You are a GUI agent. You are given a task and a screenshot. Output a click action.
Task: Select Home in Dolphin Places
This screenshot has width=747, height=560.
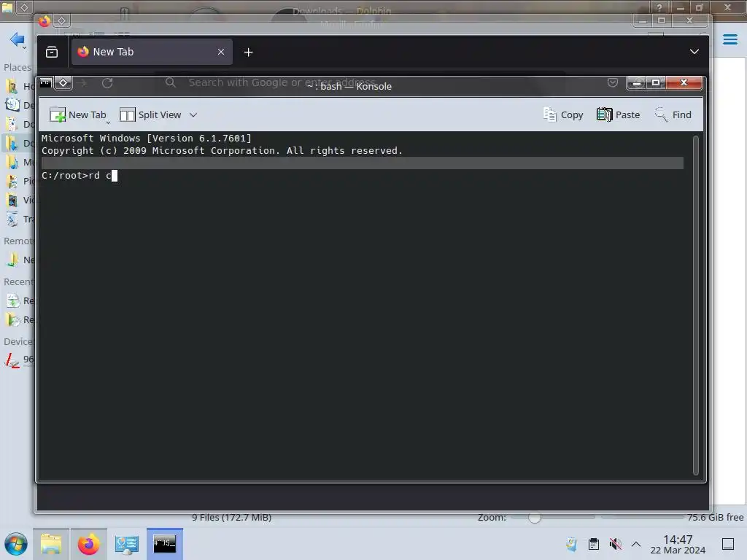pyautogui.click(x=18, y=86)
